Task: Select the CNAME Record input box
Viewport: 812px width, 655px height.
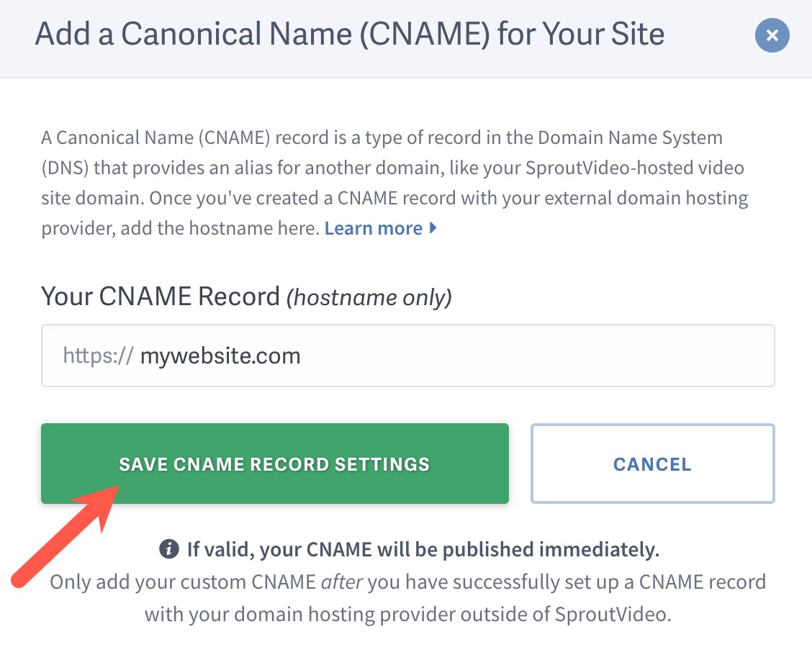Action: (x=408, y=355)
